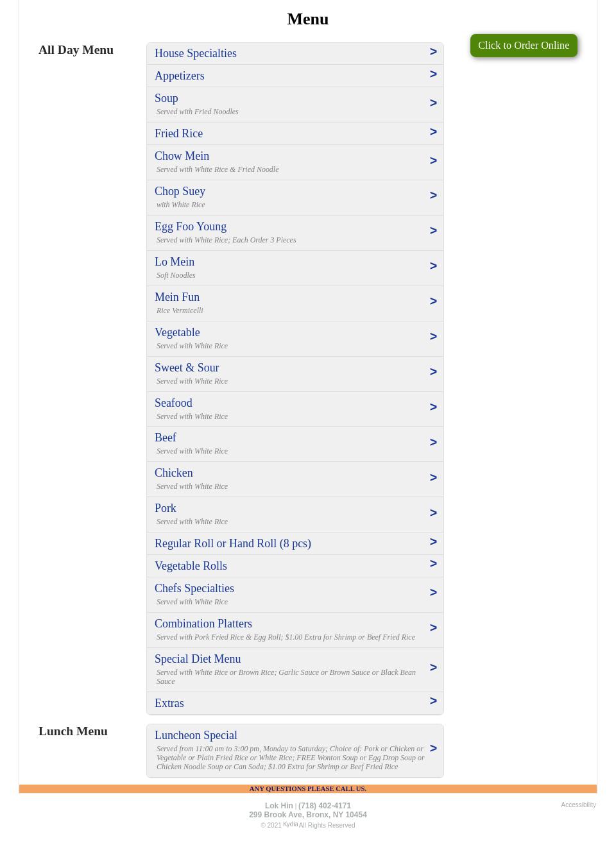This screenshot has height=843, width=616.
Task: Select the Sweet & Sour category
Action: pos(295,374)
